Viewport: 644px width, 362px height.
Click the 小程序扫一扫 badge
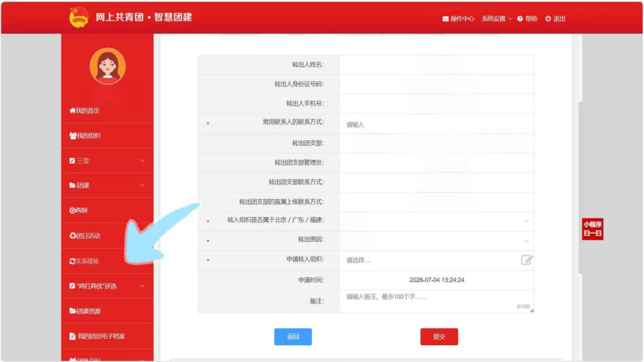592,229
